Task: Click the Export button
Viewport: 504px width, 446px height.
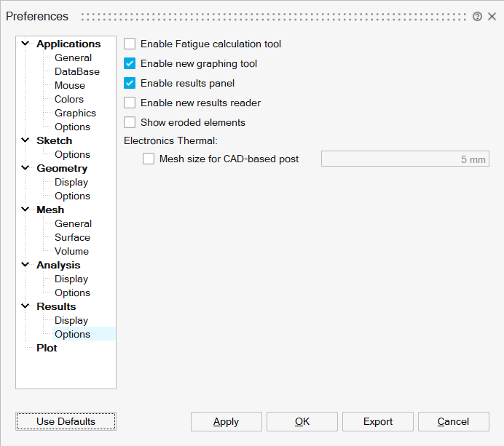Action: coord(378,422)
